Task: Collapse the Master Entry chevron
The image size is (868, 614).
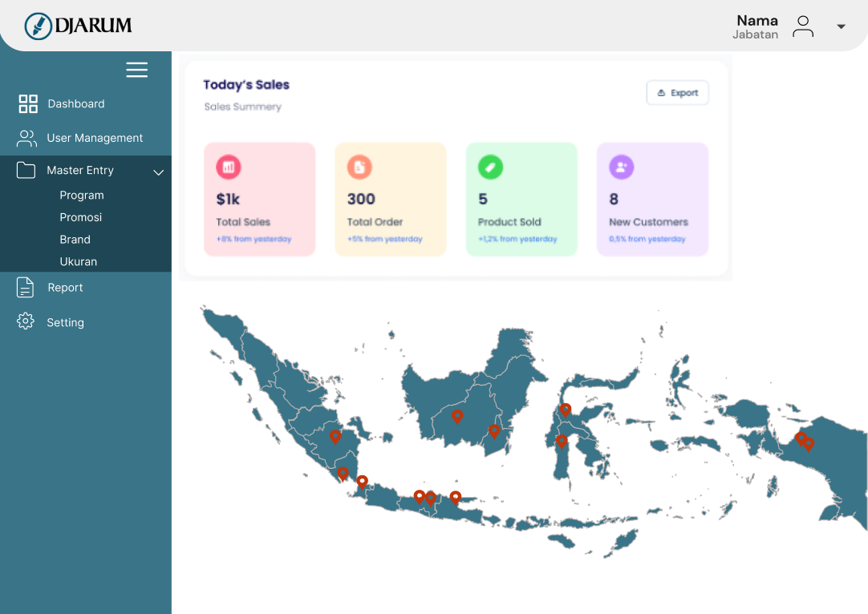Action: click(159, 172)
